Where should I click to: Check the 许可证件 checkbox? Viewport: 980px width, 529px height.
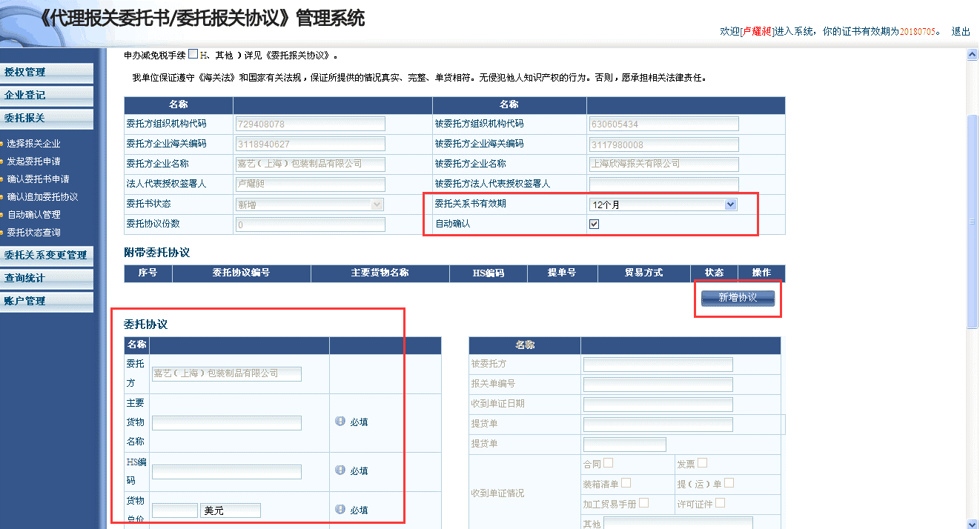(x=720, y=503)
